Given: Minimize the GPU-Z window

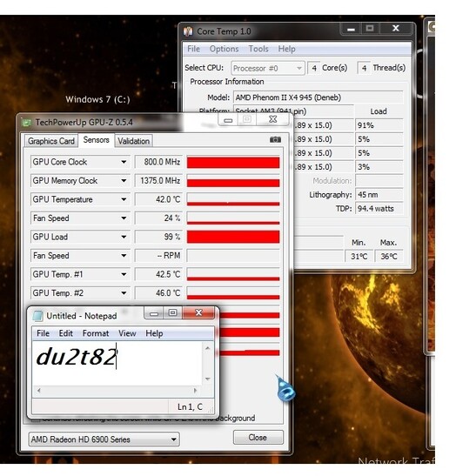Looking at the screenshot, I should [228, 120].
